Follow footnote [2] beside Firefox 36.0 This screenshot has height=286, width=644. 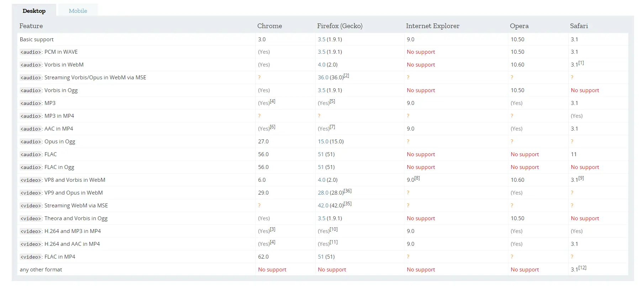(346, 76)
